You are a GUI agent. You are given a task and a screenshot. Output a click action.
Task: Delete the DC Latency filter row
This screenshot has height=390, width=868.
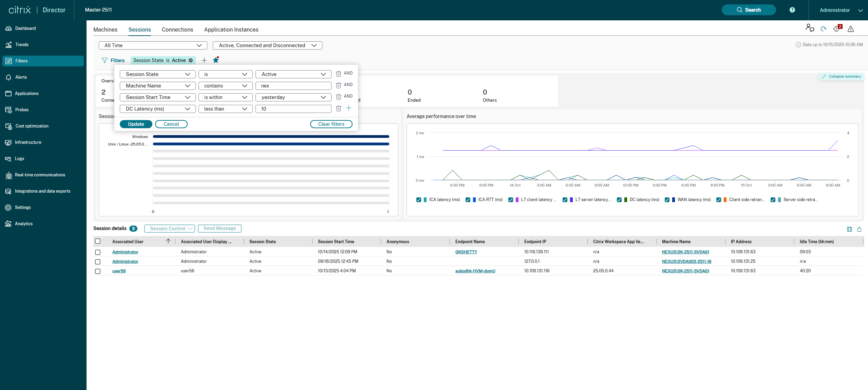click(338, 109)
